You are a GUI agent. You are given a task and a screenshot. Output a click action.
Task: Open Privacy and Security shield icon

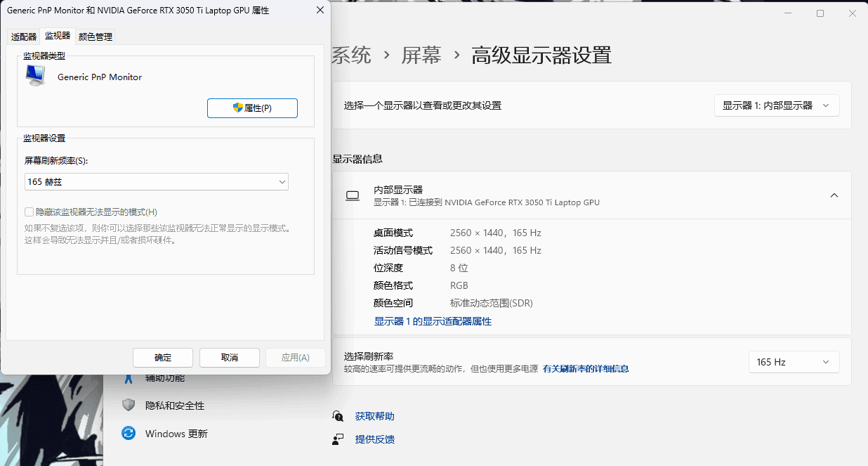click(x=128, y=406)
